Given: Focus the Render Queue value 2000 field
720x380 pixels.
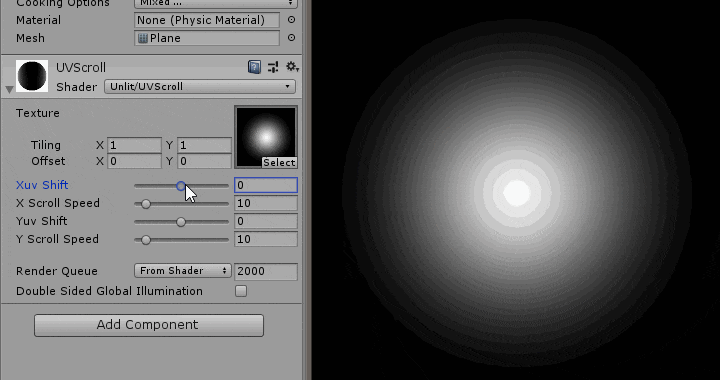Looking at the screenshot, I should [x=266, y=271].
